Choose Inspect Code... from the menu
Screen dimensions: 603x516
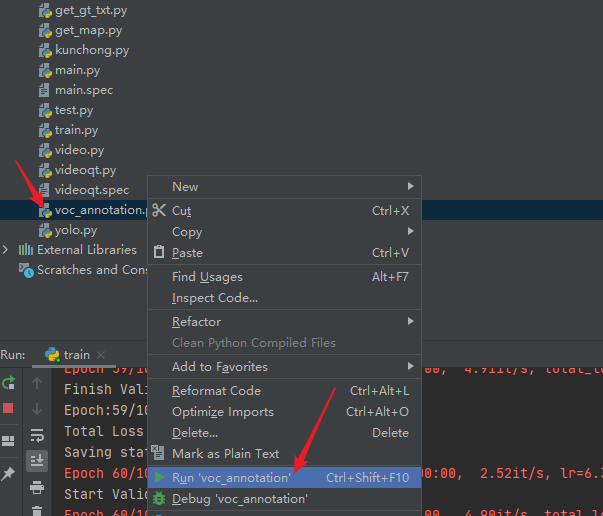coord(285,298)
